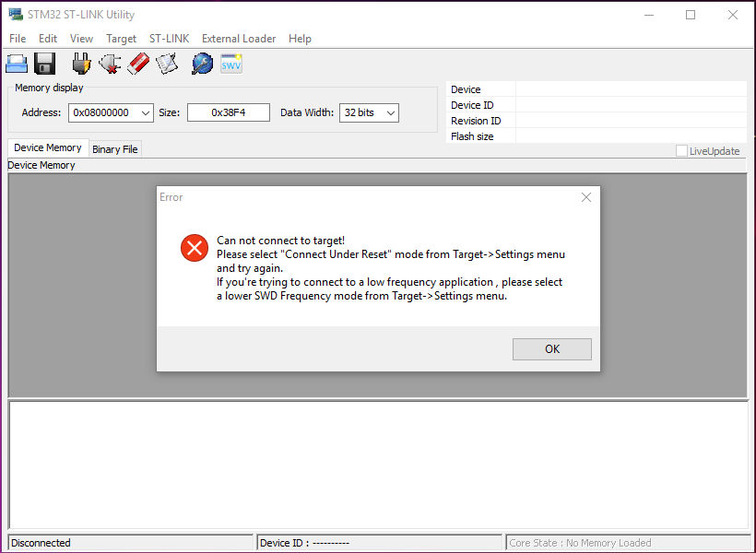
Task: Enable the LiveUpdate checkbox
Action: click(681, 151)
